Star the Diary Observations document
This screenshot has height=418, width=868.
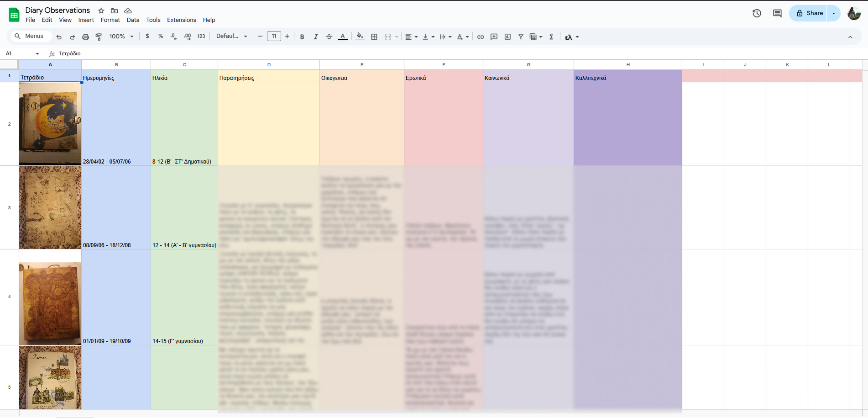101,11
